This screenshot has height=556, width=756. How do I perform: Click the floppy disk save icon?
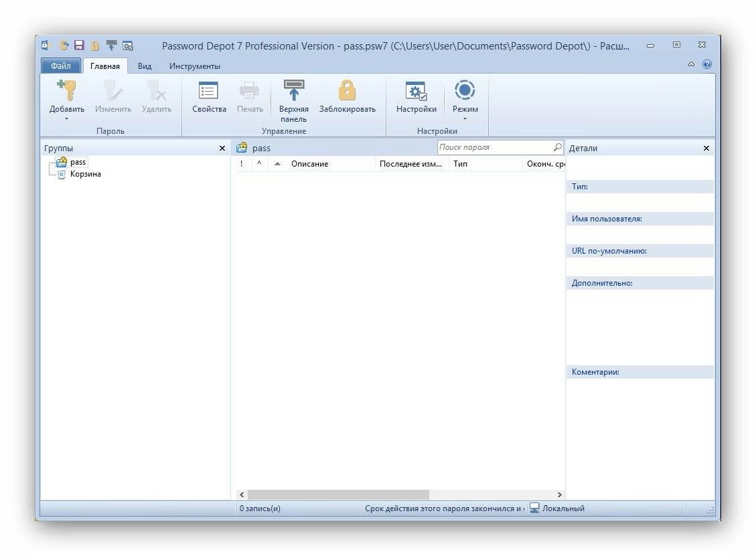click(x=80, y=45)
